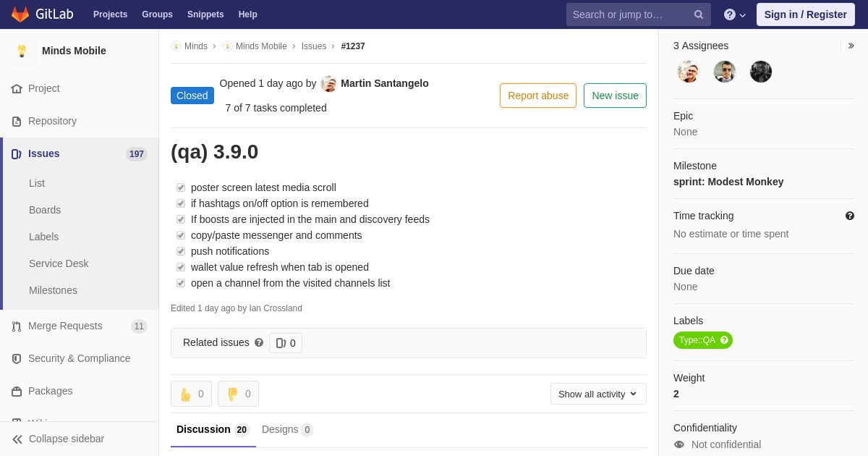Screen dimensions: 868x456
Task: Click the Related issues help icon
Action: point(259,342)
